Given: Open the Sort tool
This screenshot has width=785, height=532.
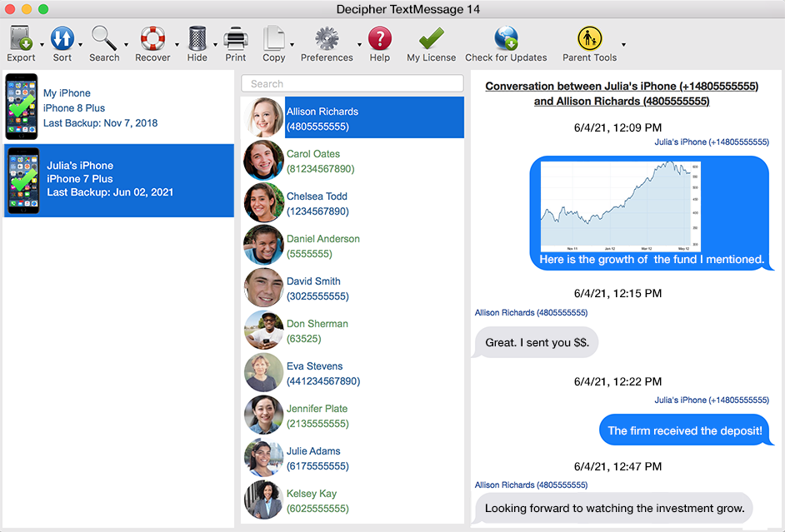Looking at the screenshot, I should 62,37.
